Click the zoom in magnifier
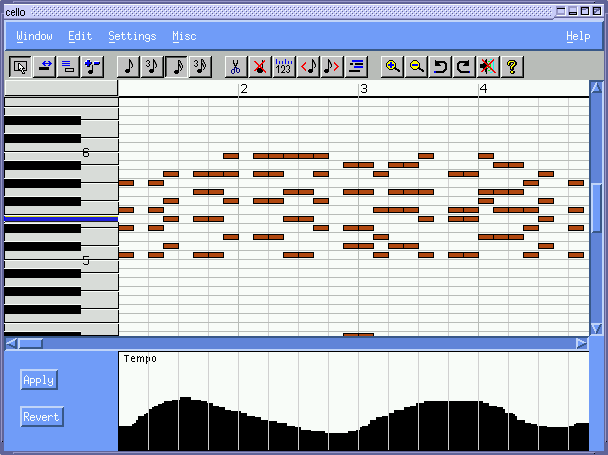Image resolution: width=608 pixels, height=455 pixels. 392,67
